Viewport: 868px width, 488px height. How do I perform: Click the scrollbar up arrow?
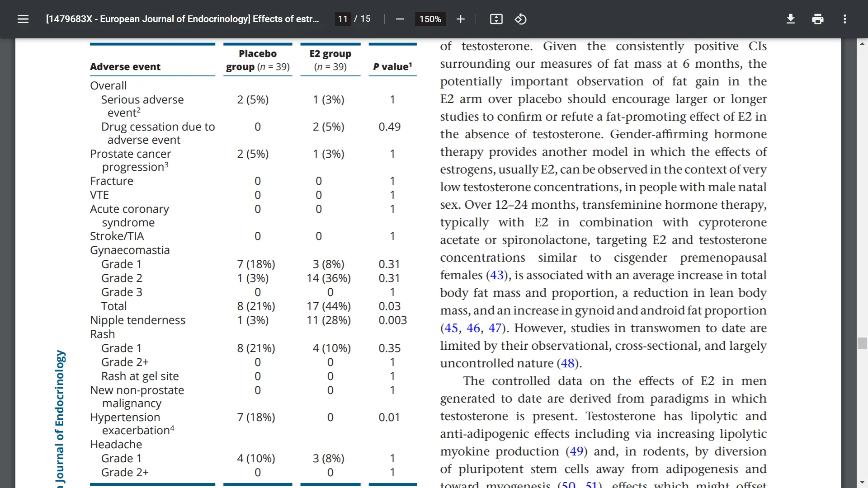click(862, 44)
